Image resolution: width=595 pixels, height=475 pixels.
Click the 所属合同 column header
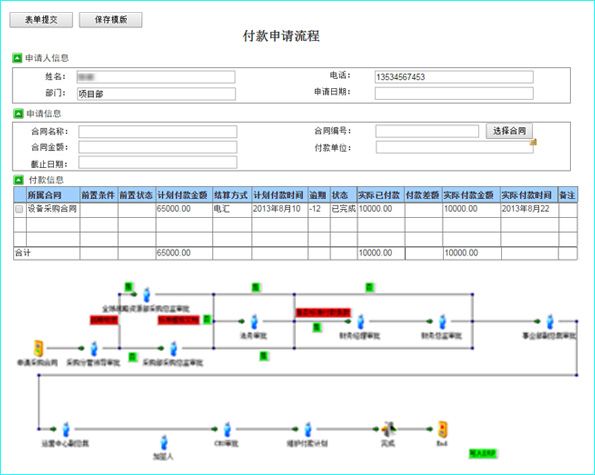[53, 195]
